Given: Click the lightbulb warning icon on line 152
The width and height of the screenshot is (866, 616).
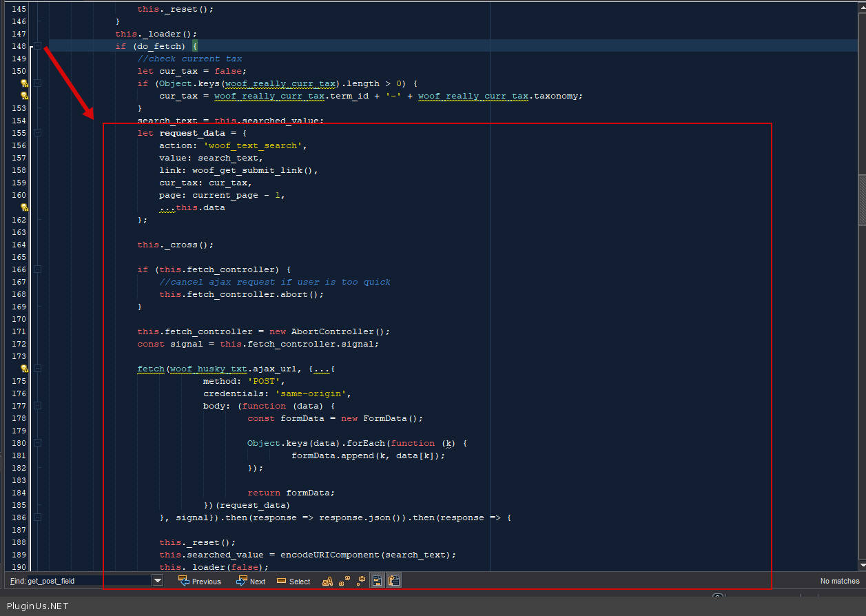Looking at the screenshot, I should (x=23, y=96).
